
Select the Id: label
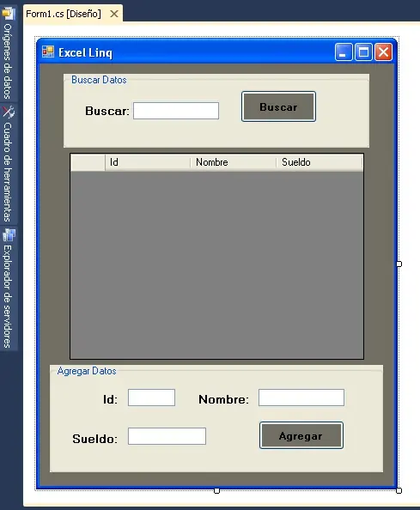coord(110,399)
